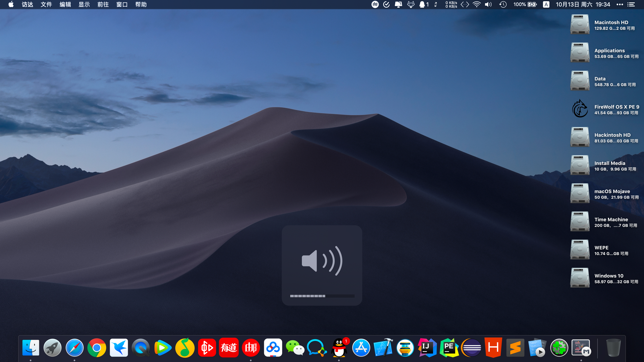Open Launchpad rocket icon in dock
Screen dimensions: 644x362
click(x=53, y=348)
